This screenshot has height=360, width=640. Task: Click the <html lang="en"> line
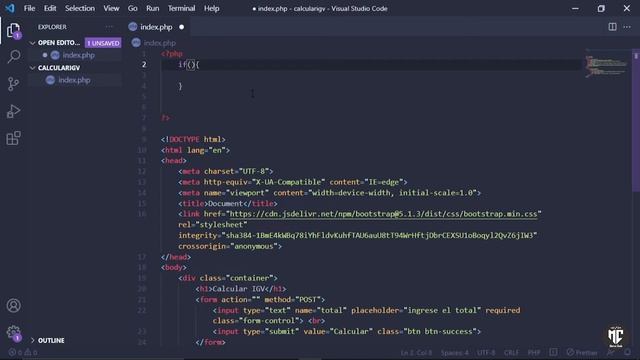pyautogui.click(x=195, y=150)
